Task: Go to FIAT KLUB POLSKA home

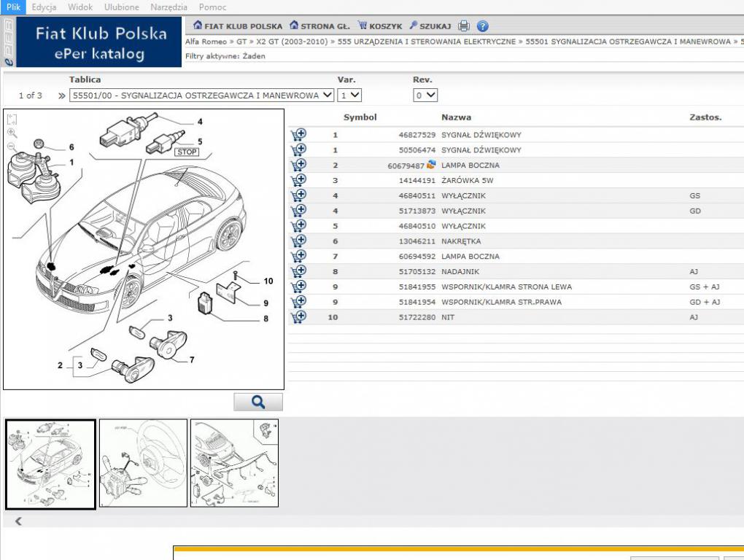Action: [x=238, y=26]
